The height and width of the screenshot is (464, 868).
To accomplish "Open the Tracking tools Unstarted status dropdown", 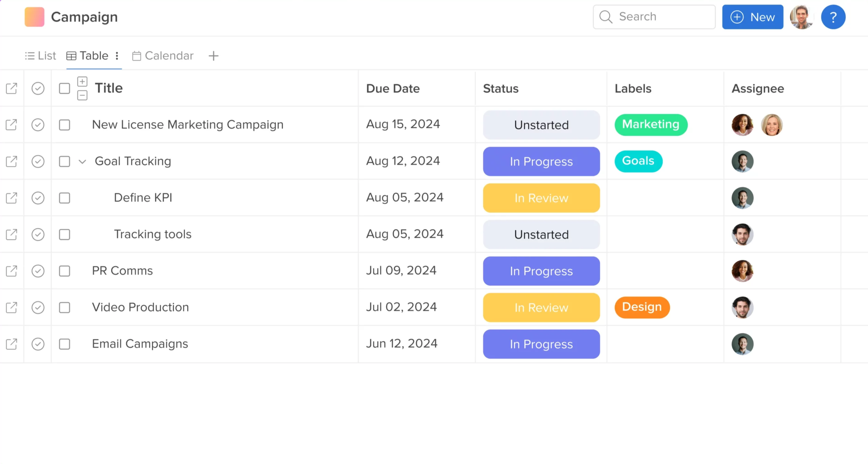I will (541, 234).
